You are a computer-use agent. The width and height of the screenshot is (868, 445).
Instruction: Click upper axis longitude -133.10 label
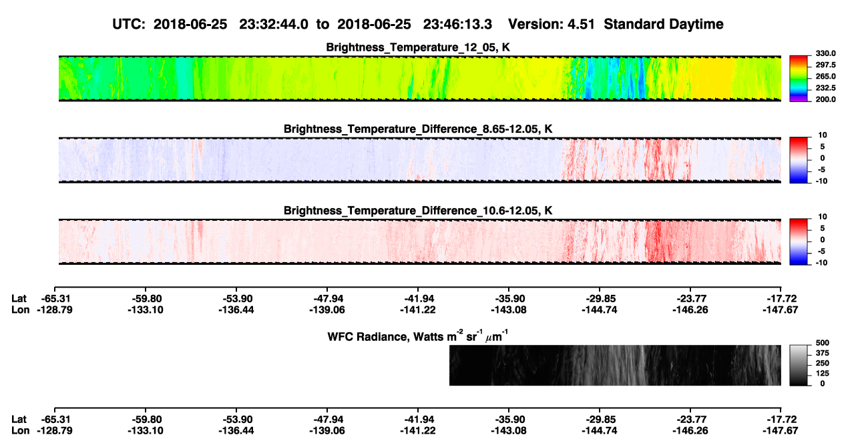(x=145, y=310)
